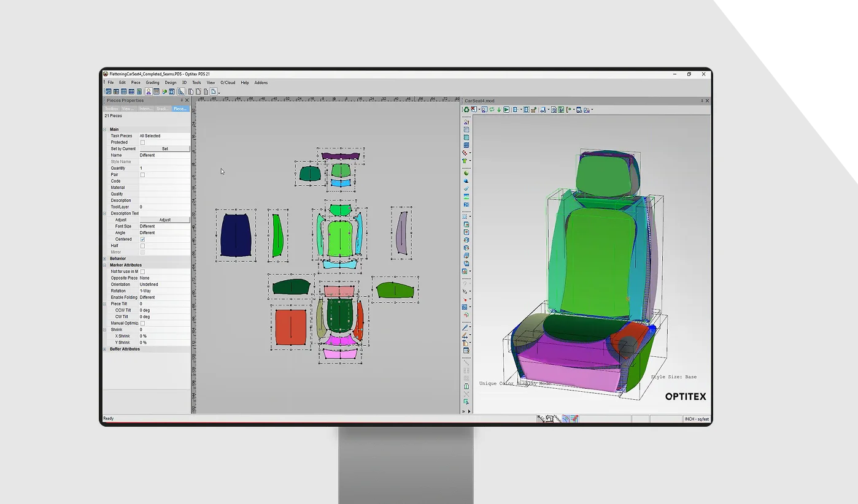The height and width of the screenshot is (504, 858).
Task: Open the 3D menu in the menu bar
Action: 185,82
